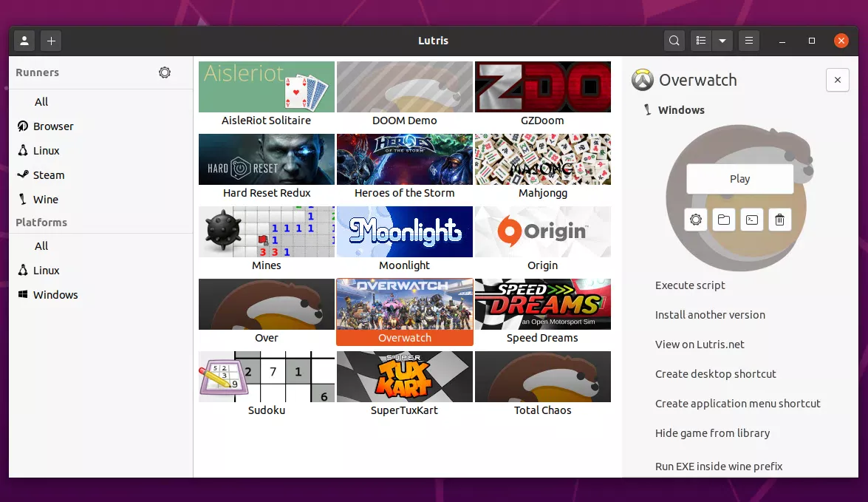Open runners settings gear in sidebar
This screenshot has width=868, height=502.
pyautogui.click(x=165, y=72)
